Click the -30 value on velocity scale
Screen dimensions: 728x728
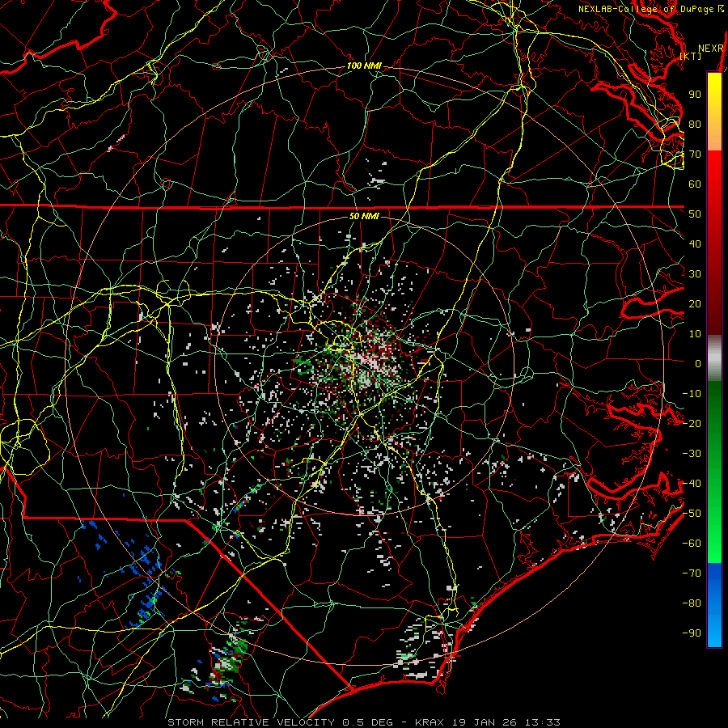(692, 454)
